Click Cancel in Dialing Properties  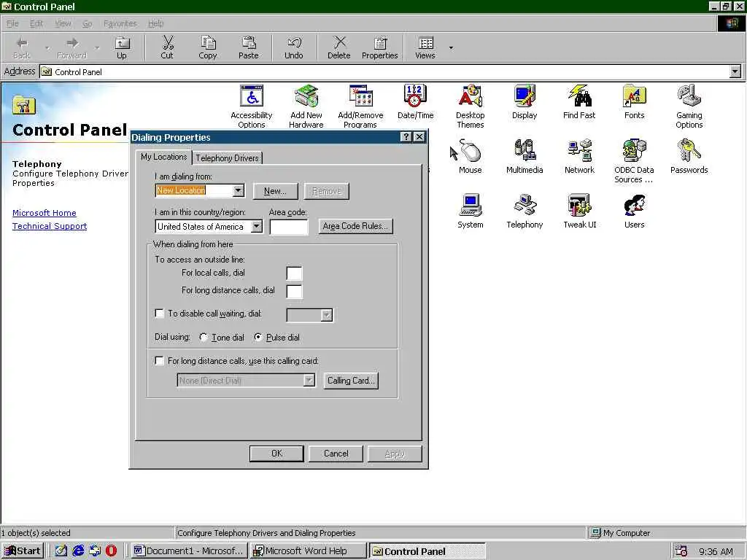click(x=336, y=454)
